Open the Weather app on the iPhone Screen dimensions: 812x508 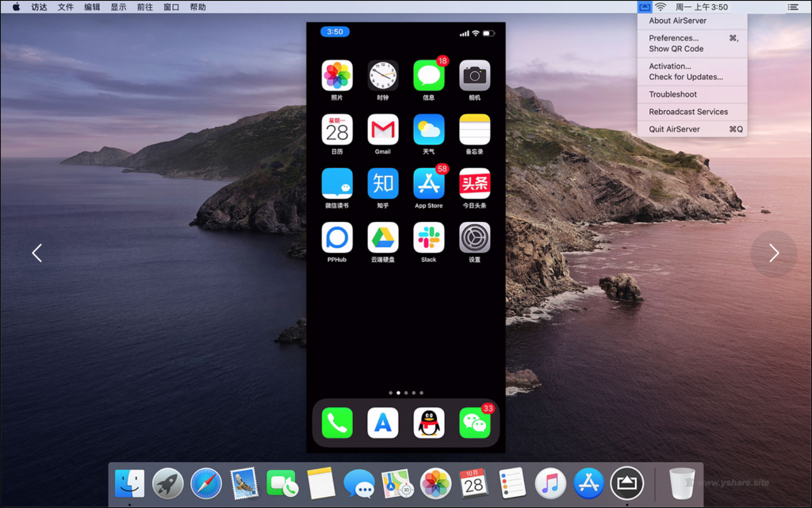pyautogui.click(x=429, y=129)
